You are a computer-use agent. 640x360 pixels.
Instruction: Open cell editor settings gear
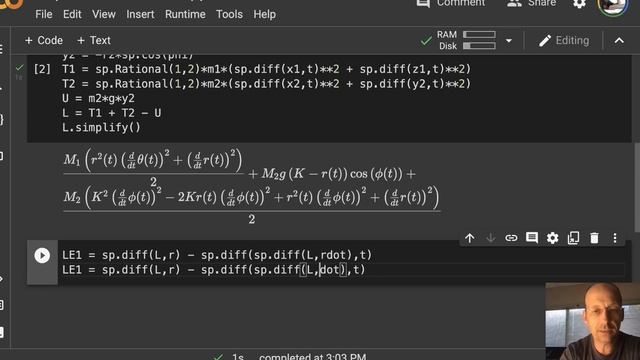tap(553, 238)
